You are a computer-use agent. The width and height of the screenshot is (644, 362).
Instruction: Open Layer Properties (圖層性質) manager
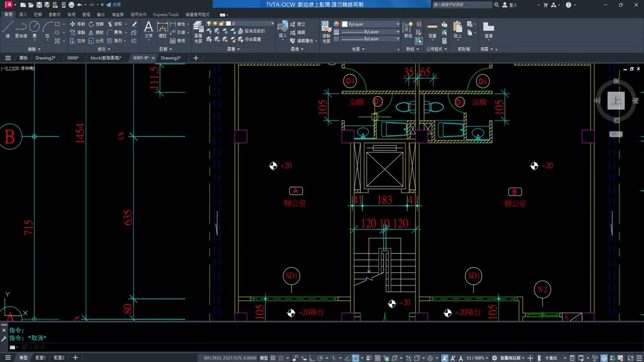click(x=198, y=32)
